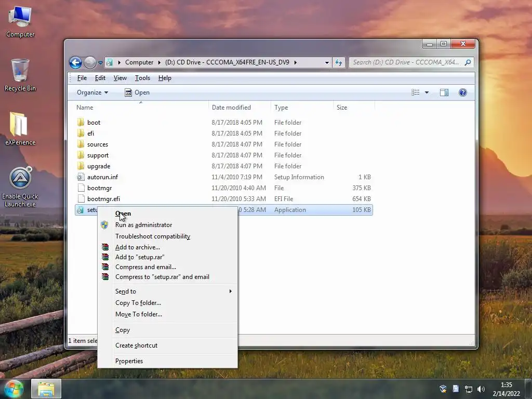Click the Explorer forward arrow button
Image resolution: width=532 pixels, height=399 pixels.
[x=90, y=62]
